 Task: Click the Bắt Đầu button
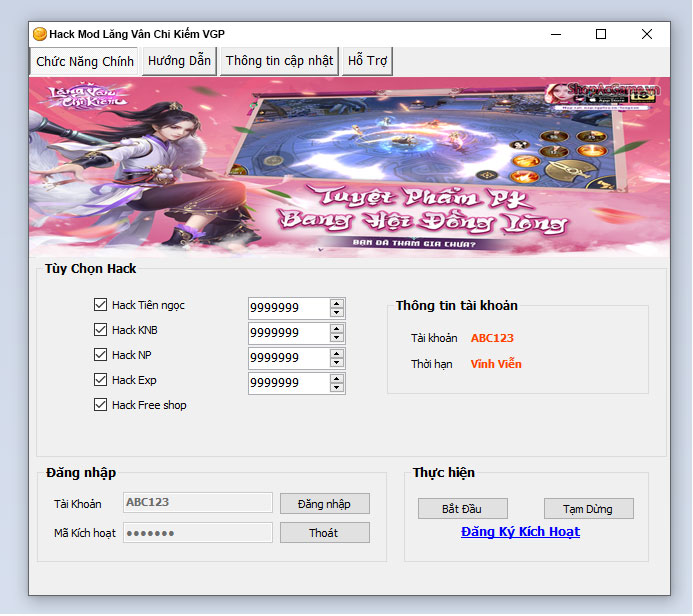[463, 509]
